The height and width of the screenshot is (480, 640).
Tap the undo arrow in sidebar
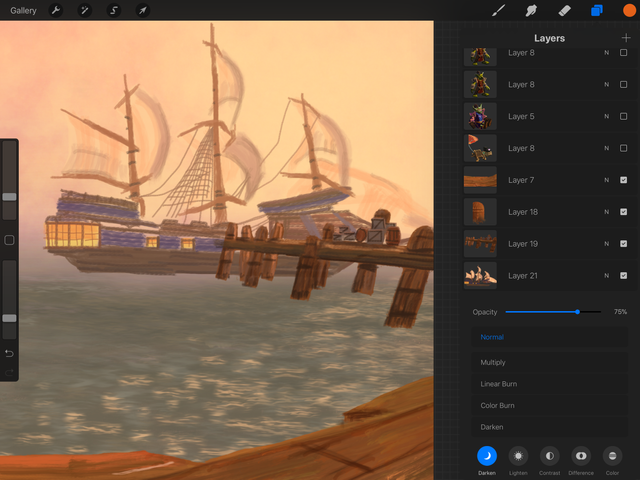point(9,353)
